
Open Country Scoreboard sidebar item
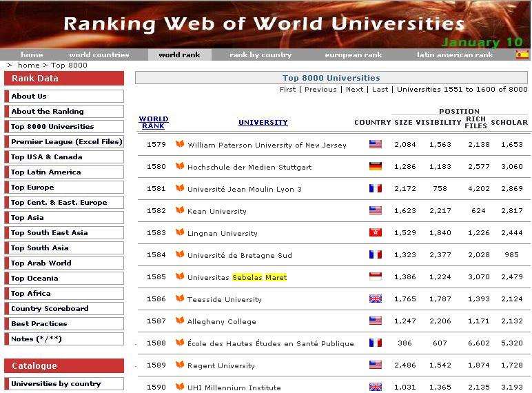tap(65, 308)
